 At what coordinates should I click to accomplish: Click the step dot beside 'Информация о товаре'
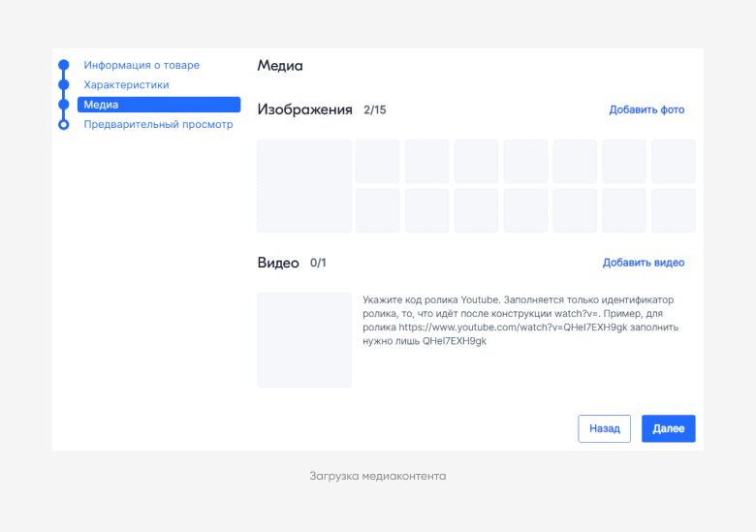[x=64, y=65]
